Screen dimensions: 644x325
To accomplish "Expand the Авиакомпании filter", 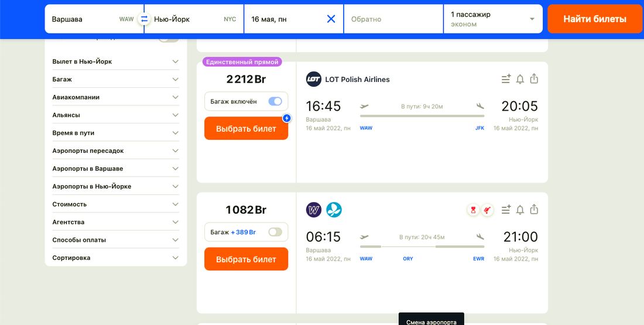I will click(115, 97).
